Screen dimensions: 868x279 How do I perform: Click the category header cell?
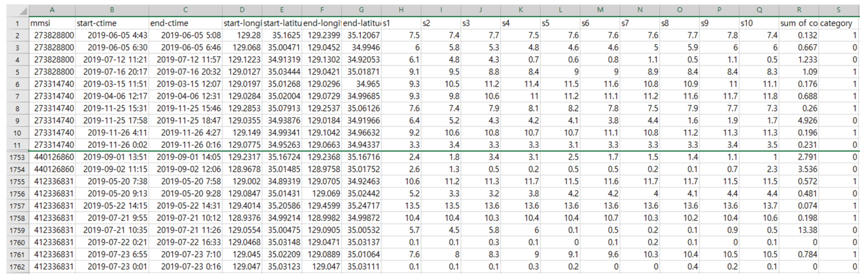(838, 23)
